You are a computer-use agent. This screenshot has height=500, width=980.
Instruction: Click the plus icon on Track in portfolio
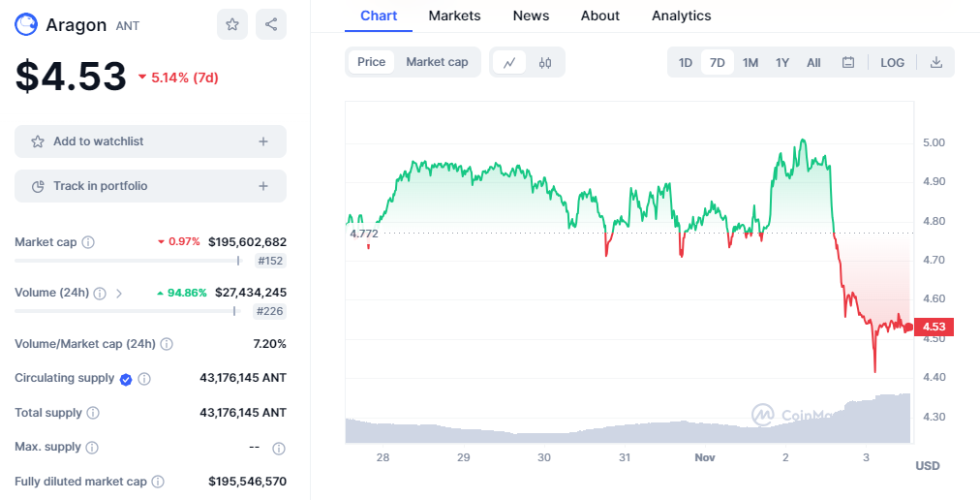pos(263,186)
